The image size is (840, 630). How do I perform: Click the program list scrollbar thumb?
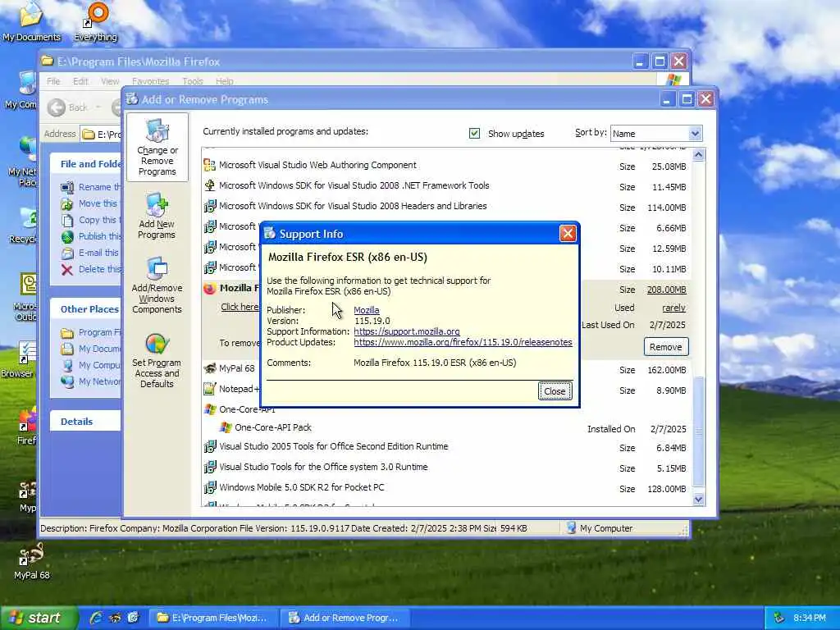coord(698,430)
